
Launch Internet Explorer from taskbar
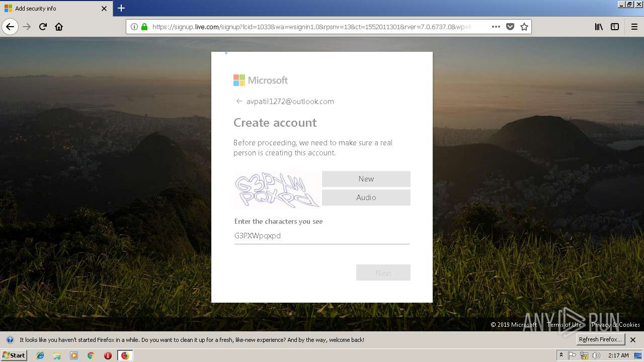point(40,355)
